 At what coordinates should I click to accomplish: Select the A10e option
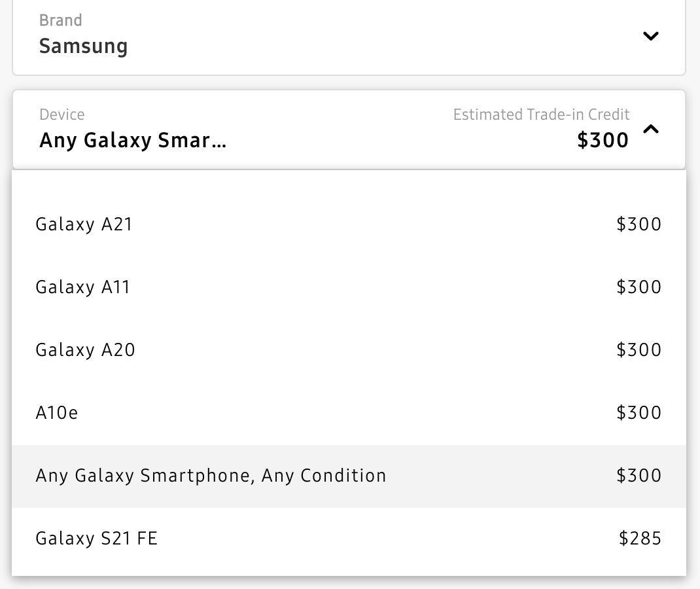click(x=57, y=413)
